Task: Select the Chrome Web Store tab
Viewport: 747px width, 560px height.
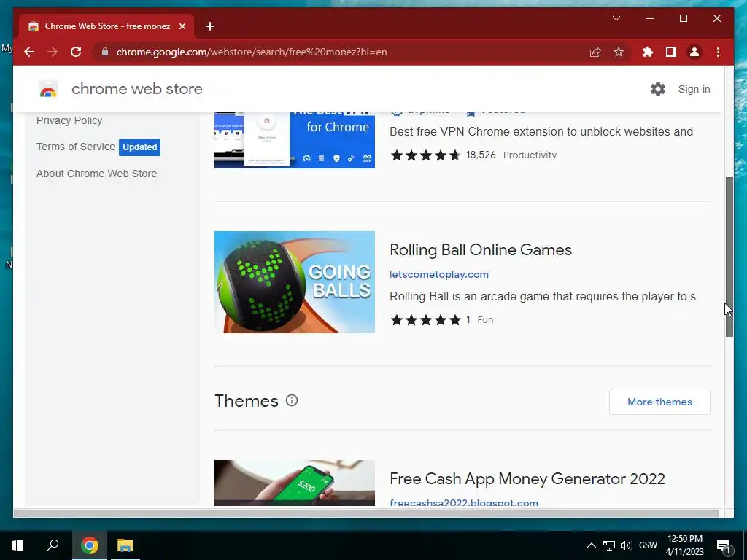Action: point(107,26)
